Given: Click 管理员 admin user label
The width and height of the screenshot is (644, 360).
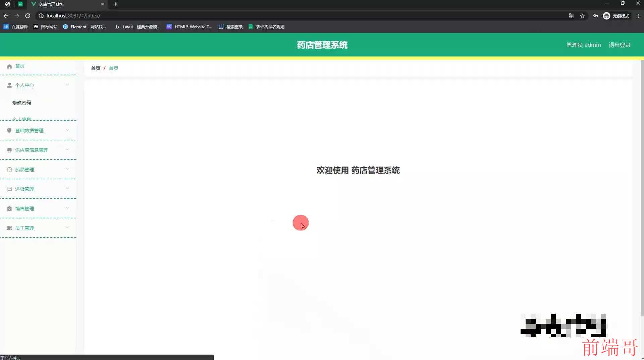Looking at the screenshot, I should (x=584, y=45).
